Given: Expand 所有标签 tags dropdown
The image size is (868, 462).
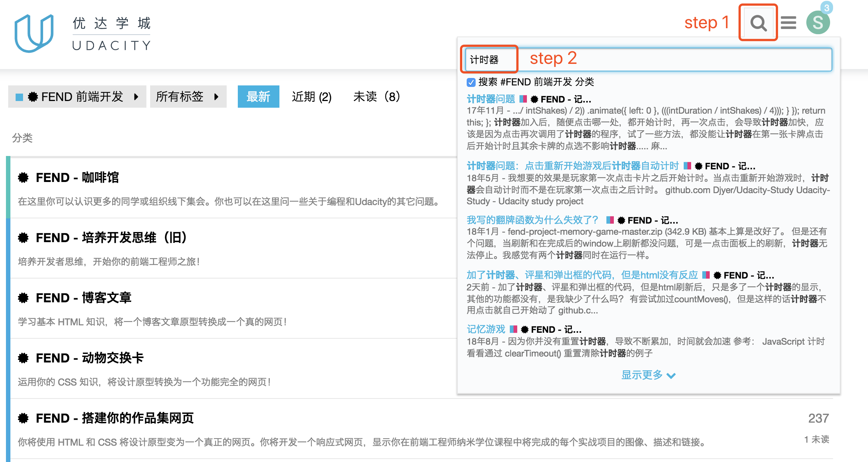Looking at the screenshot, I should pos(188,97).
